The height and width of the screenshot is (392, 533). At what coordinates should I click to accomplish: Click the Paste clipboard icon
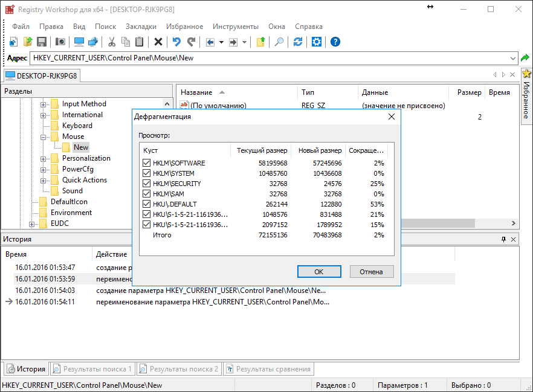[x=140, y=42]
